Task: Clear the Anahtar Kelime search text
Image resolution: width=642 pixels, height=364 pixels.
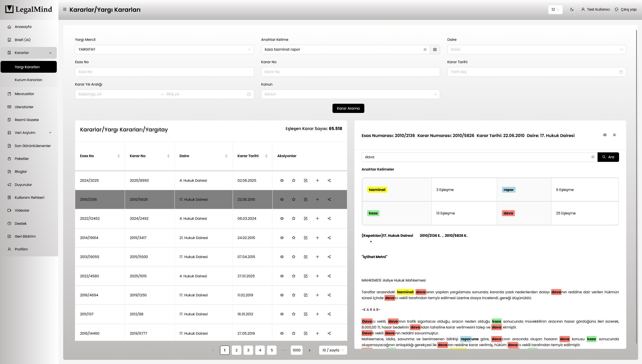Action: click(425, 49)
